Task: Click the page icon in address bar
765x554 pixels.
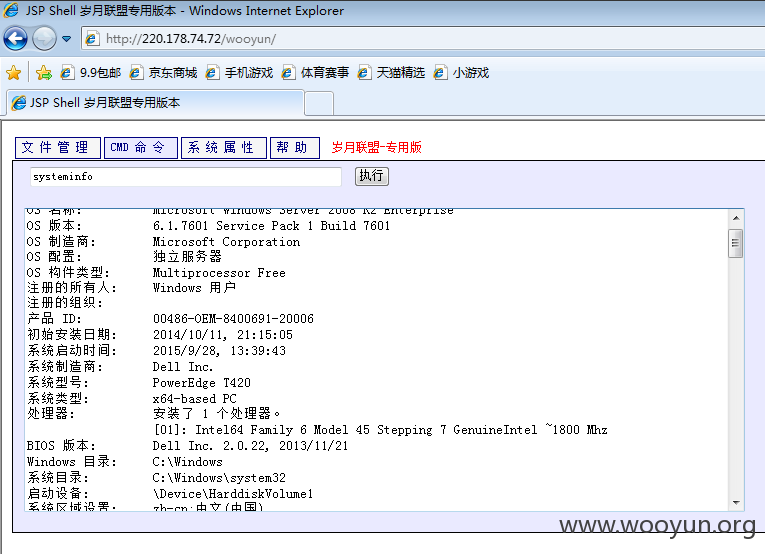Action: tap(93, 39)
